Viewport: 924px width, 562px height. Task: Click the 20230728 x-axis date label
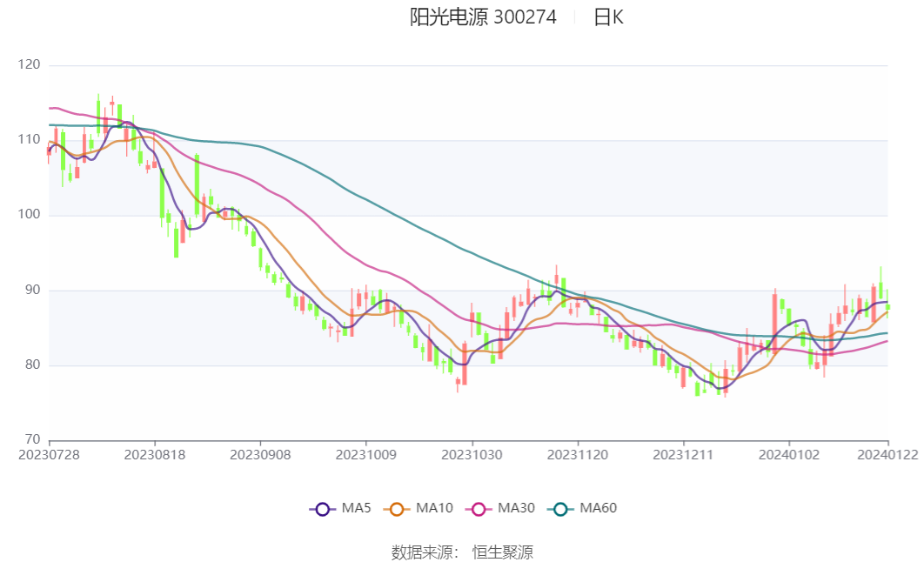[49, 455]
